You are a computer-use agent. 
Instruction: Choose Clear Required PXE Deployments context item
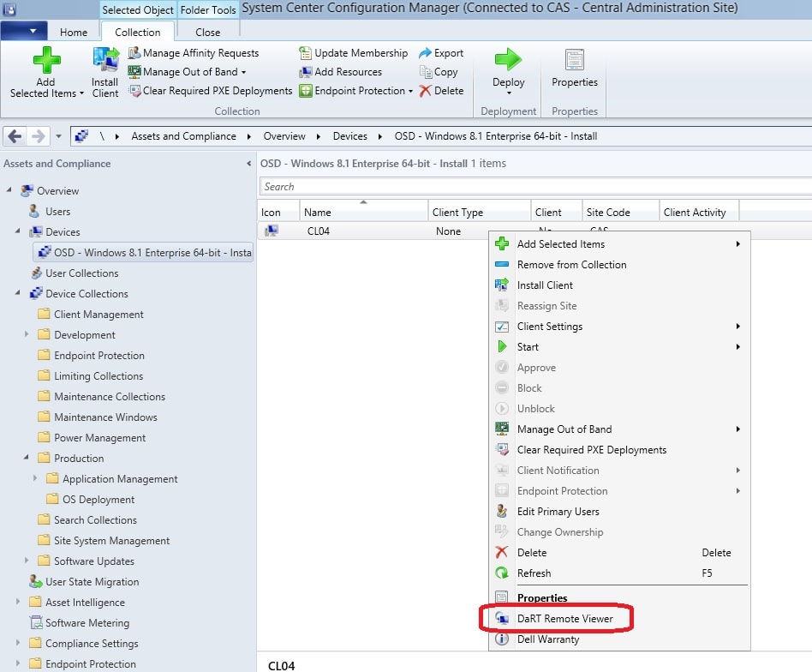(x=619, y=450)
